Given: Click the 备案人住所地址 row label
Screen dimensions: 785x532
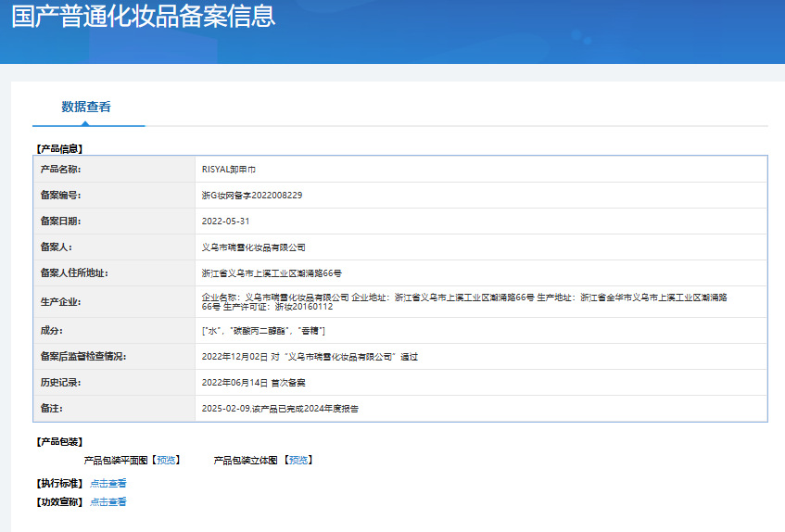Looking at the screenshot, I should pyautogui.click(x=74, y=273).
